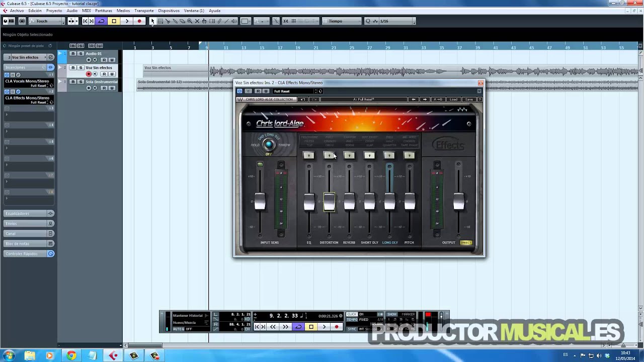Viewport: 644px width, 362px height.
Task: Open the Waves help question mark
Action: [x=479, y=99]
